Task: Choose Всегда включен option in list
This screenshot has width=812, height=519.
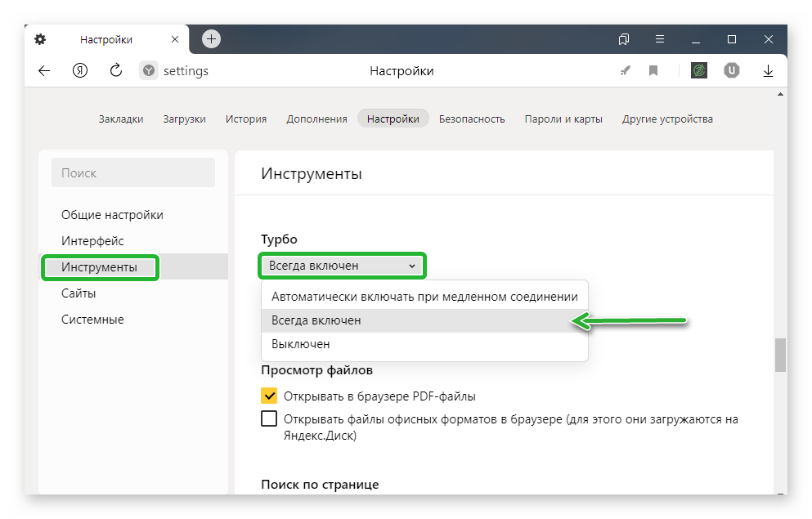Action: (424, 320)
